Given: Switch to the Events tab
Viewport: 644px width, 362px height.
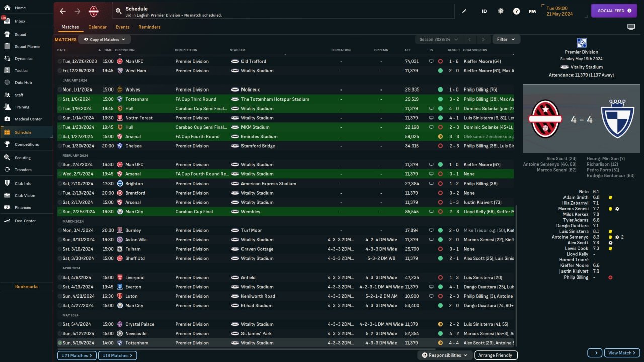Looking at the screenshot, I should pos(122,27).
